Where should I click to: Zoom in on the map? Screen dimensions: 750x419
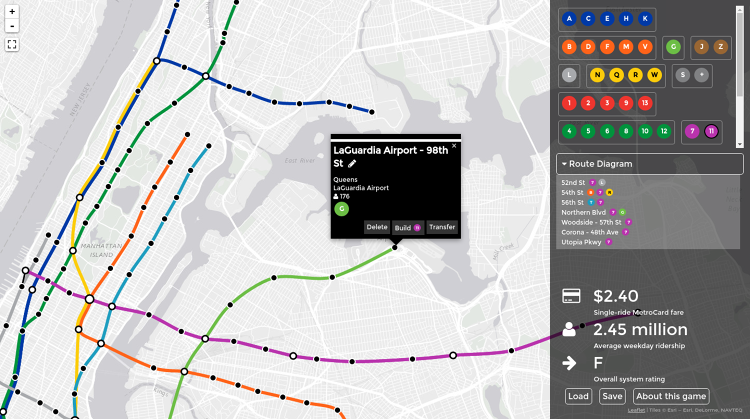click(x=12, y=11)
